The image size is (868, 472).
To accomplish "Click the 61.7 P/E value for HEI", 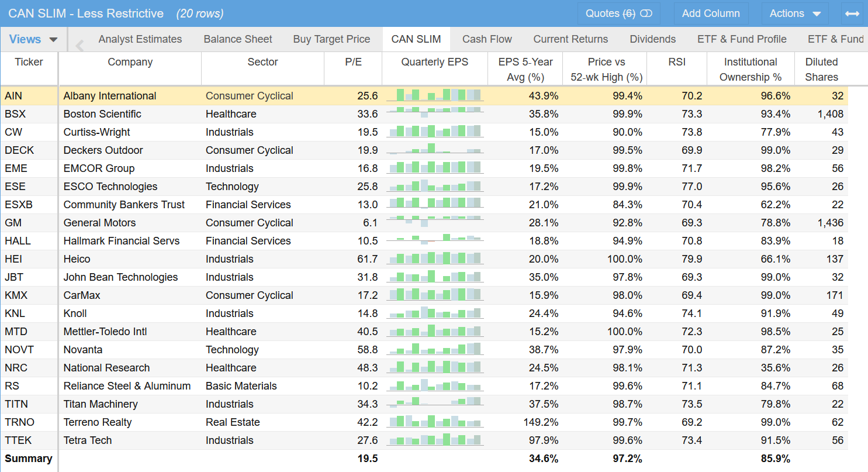I will point(368,259).
